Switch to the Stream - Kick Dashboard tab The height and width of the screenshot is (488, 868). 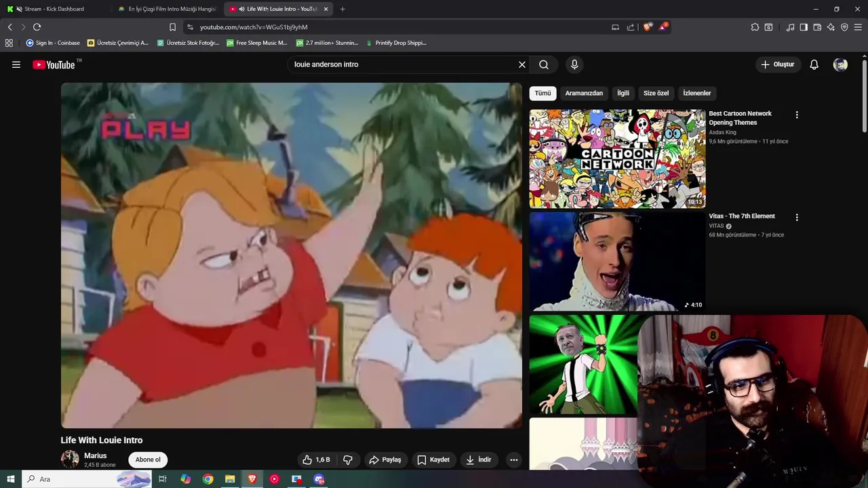tap(54, 9)
